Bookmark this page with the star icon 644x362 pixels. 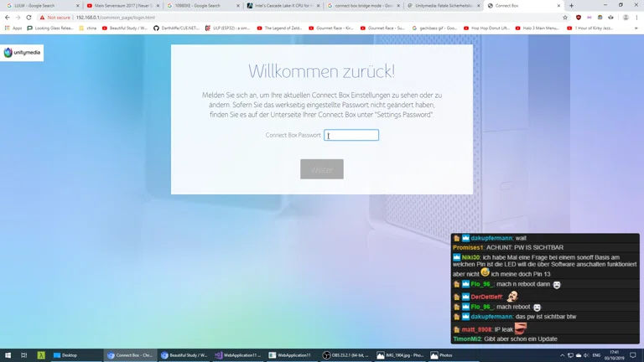[565, 18]
